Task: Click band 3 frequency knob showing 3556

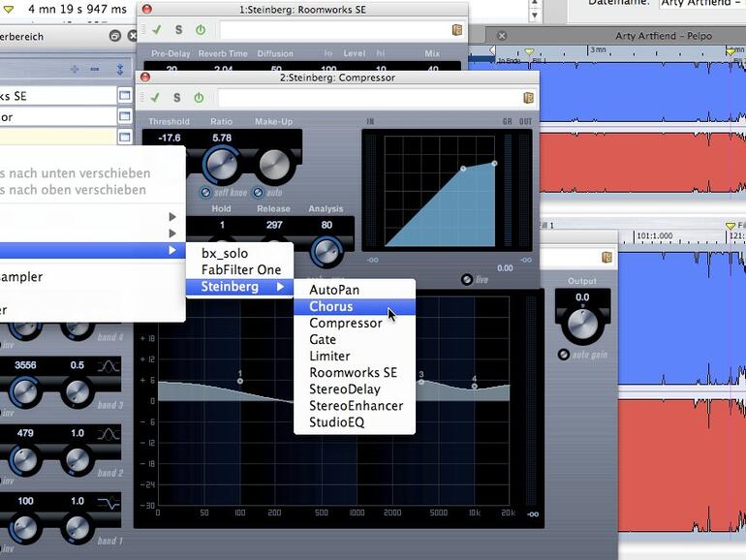Action: (25, 392)
